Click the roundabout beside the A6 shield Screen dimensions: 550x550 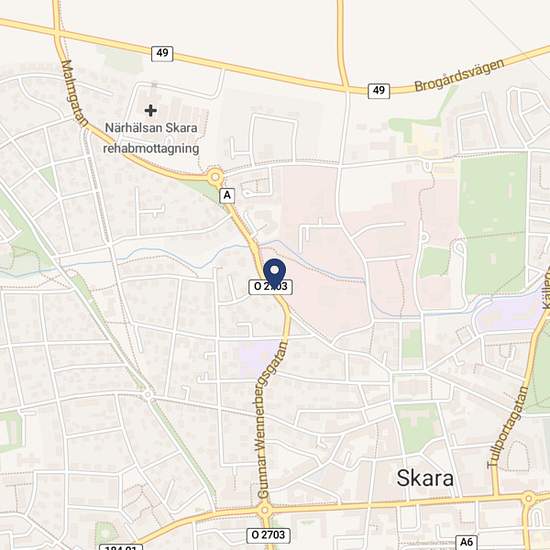(x=529, y=498)
